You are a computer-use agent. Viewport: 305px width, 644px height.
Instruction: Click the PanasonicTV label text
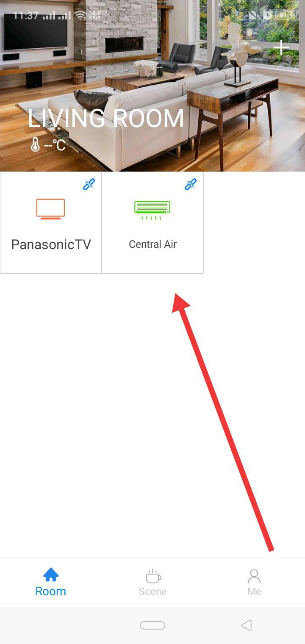[x=51, y=244]
